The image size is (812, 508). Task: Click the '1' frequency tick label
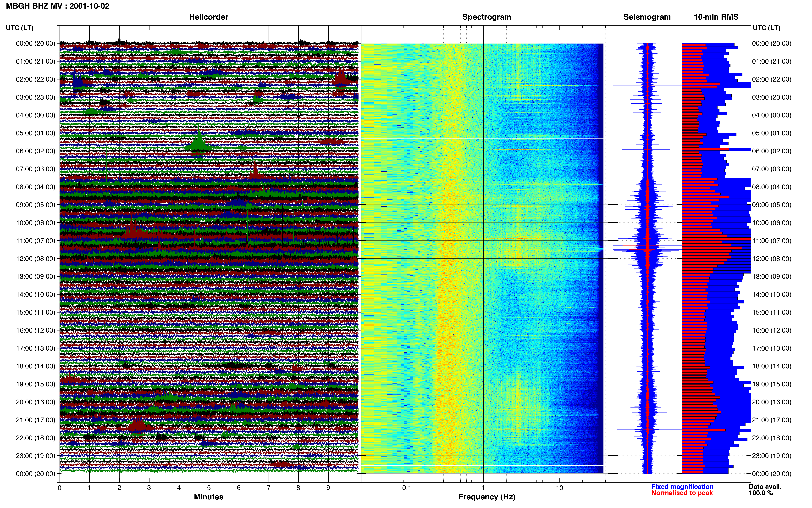tap(483, 488)
